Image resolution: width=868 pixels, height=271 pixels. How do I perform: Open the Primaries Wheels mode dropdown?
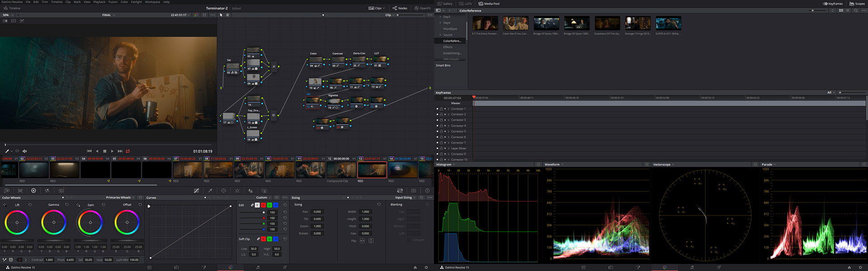click(120, 197)
